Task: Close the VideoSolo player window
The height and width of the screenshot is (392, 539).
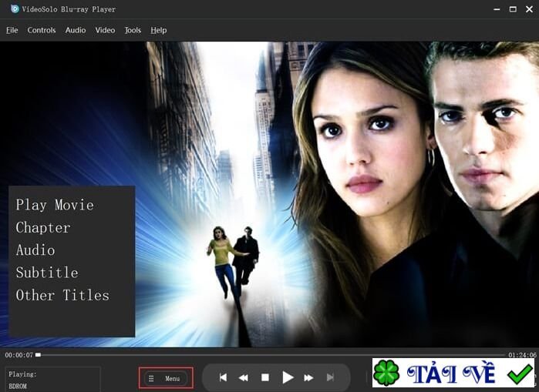Action: 530,9
